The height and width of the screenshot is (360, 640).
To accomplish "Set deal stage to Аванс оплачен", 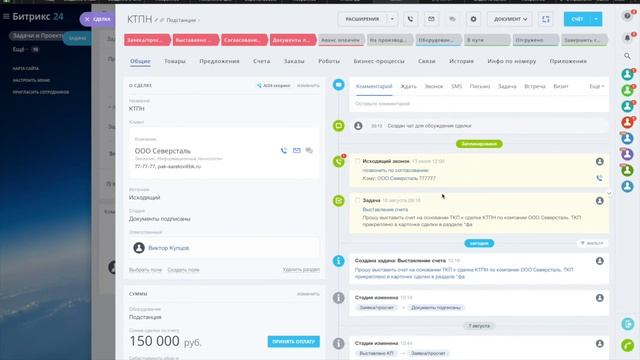I will [x=341, y=40].
